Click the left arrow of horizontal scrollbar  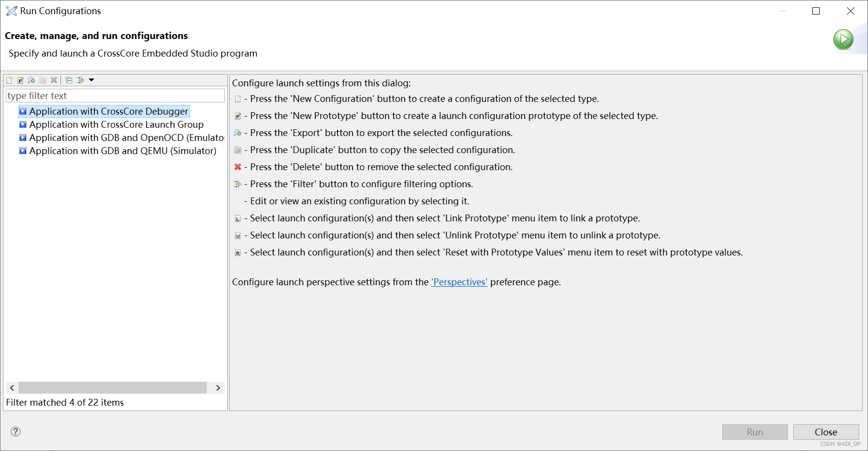pyautogui.click(x=12, y=388)
